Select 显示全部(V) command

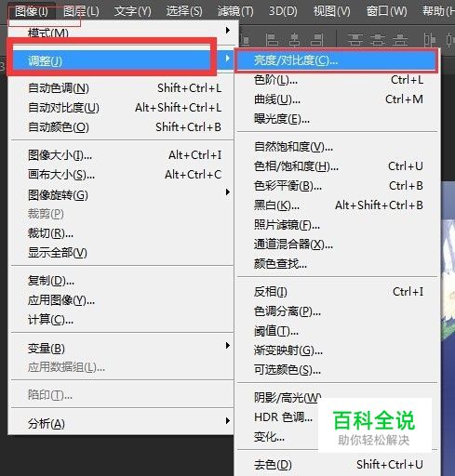click(122, 253)
